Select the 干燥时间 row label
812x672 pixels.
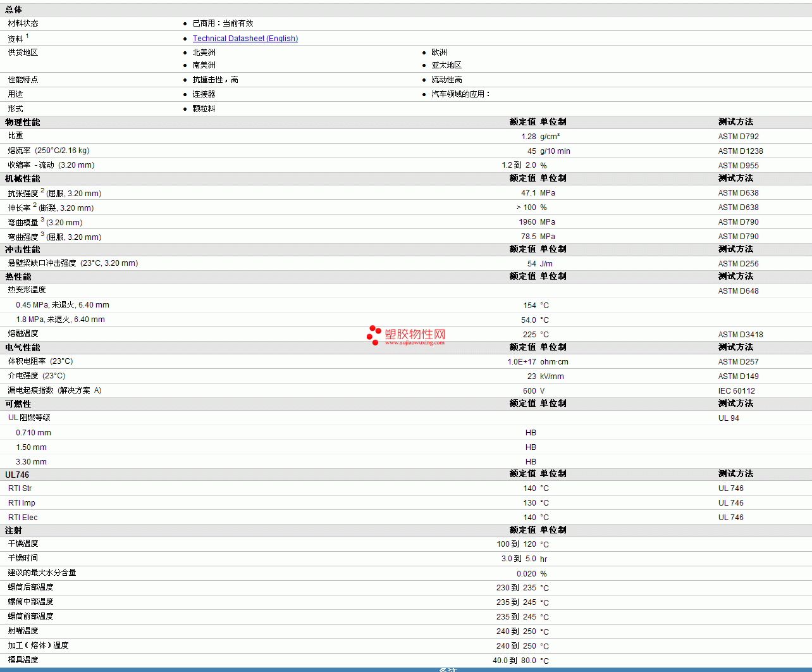pyautogui.click(x=23, y=558)
